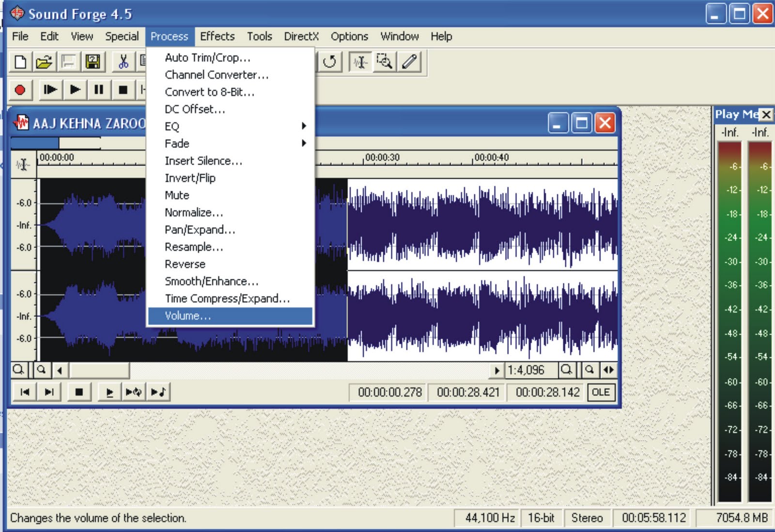Start recording with the red Record button
This screenshot has height=532, width=775.
[x=20, y=90]
